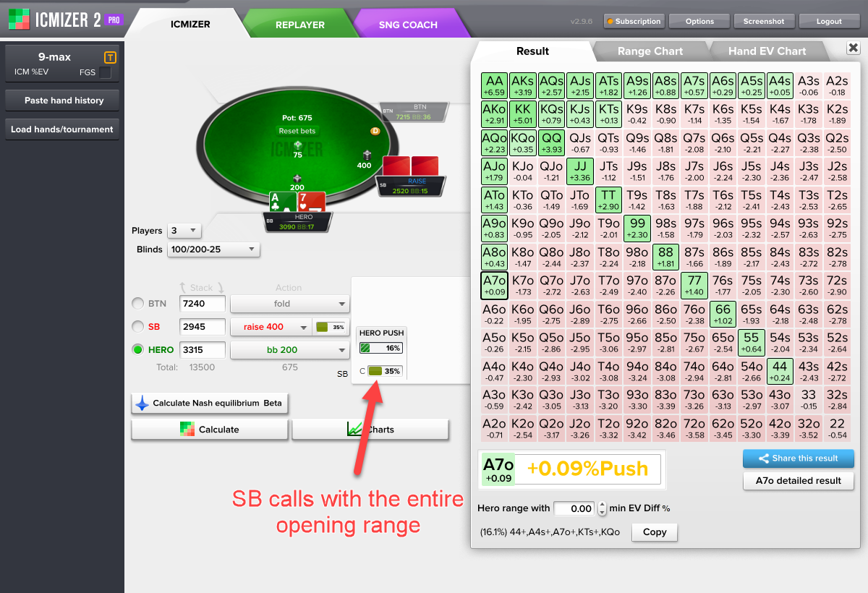
Task: Click the Hero push 16% range icon
Action: 380,348
